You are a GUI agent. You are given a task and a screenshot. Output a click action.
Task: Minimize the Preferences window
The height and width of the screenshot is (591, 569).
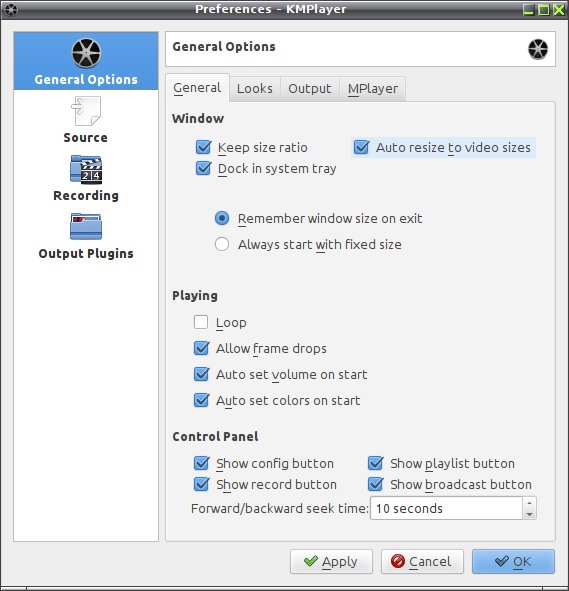click(x=529, y=9)
